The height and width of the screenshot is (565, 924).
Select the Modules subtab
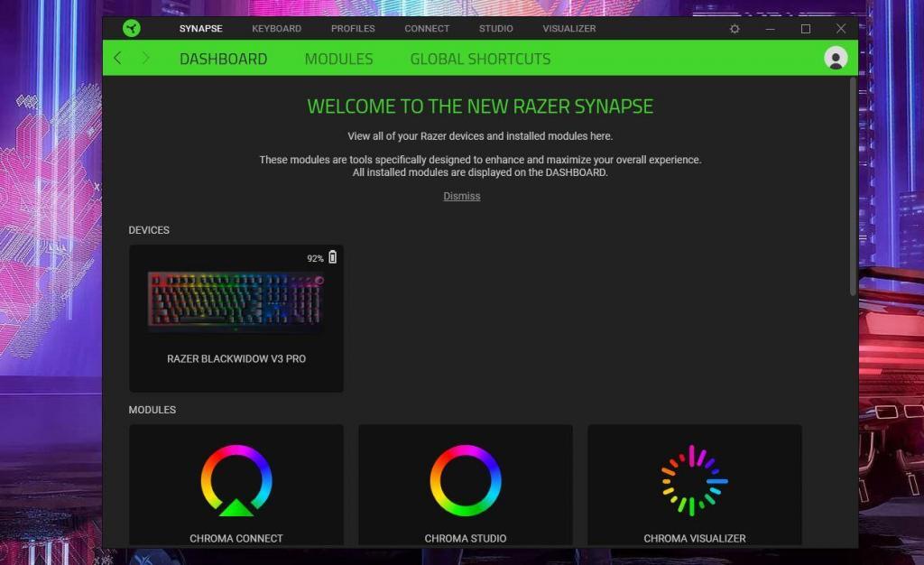(338, 59)
